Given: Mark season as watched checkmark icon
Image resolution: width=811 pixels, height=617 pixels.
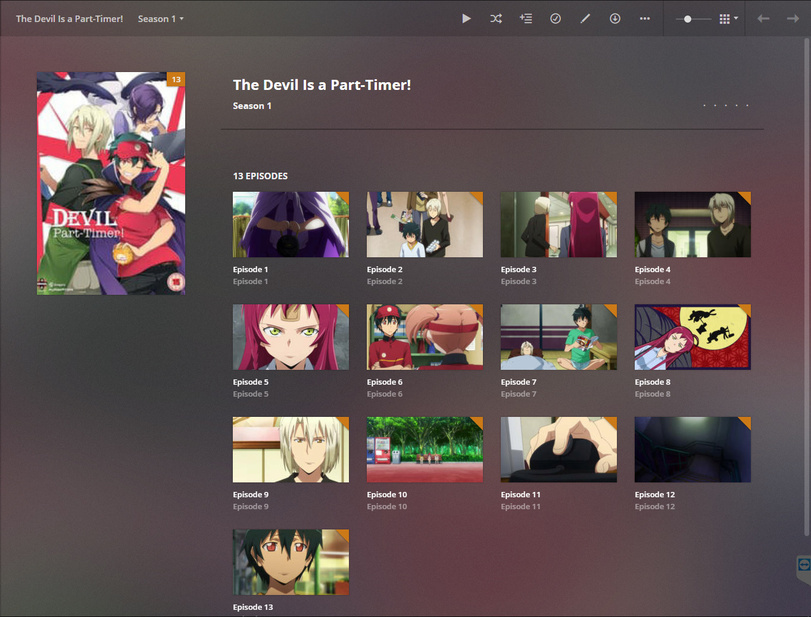Looking at the screenshot, I should 555,19.
